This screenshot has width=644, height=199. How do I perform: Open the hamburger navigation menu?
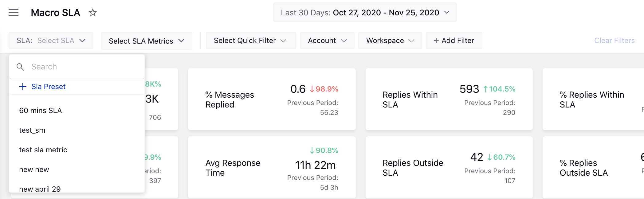[x=14, y=13]
